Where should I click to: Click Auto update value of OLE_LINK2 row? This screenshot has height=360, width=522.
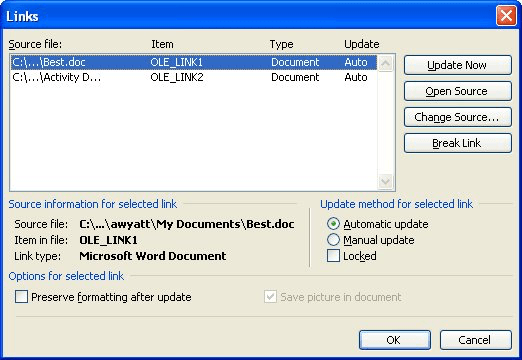[x=356, y=77]
